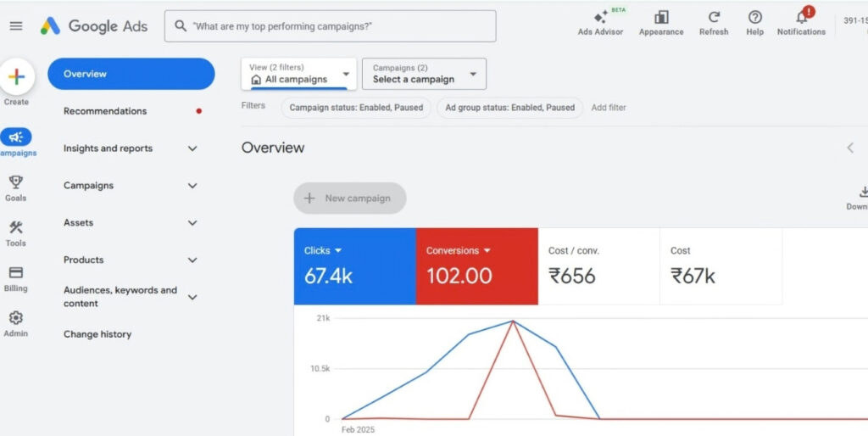Image resolution: width=868 pixels, height=436 pixels.
Task: Click the blue Clicks 67.4k scorecard
Action: click(x=355, y=266)
